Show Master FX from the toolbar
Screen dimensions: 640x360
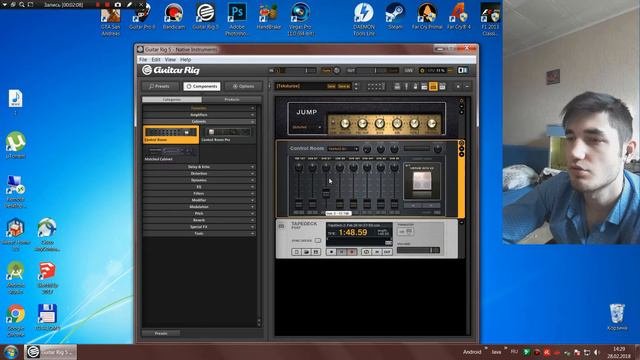442,86
